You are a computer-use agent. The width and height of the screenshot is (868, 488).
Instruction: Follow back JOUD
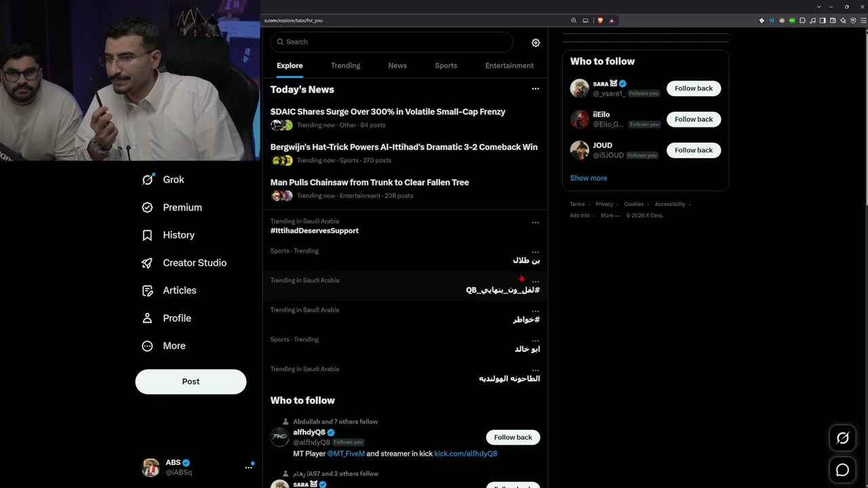tap(694, 150)
